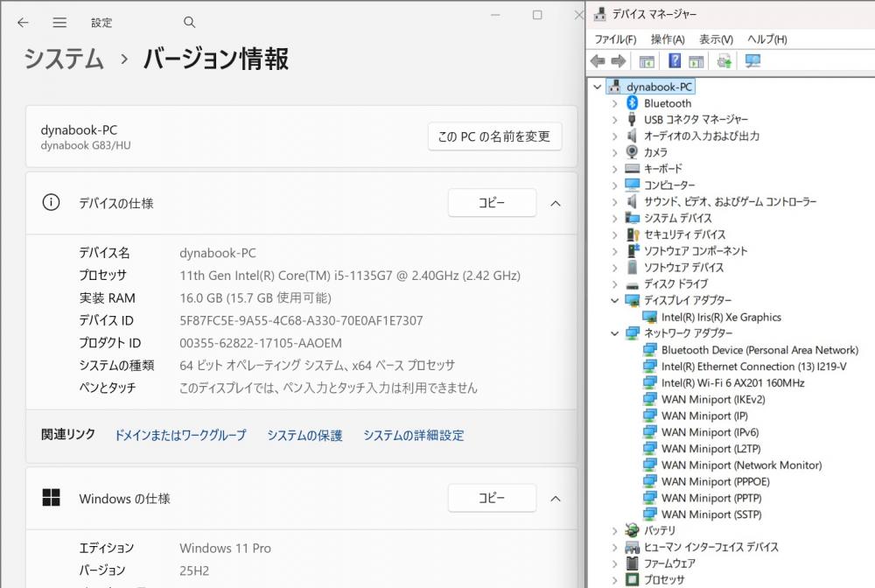Viewport: 875px width, 588px height.
Task: Select the Intel(R) Iris(R) Xe Graphics device
Action: [x=721, y=317]
